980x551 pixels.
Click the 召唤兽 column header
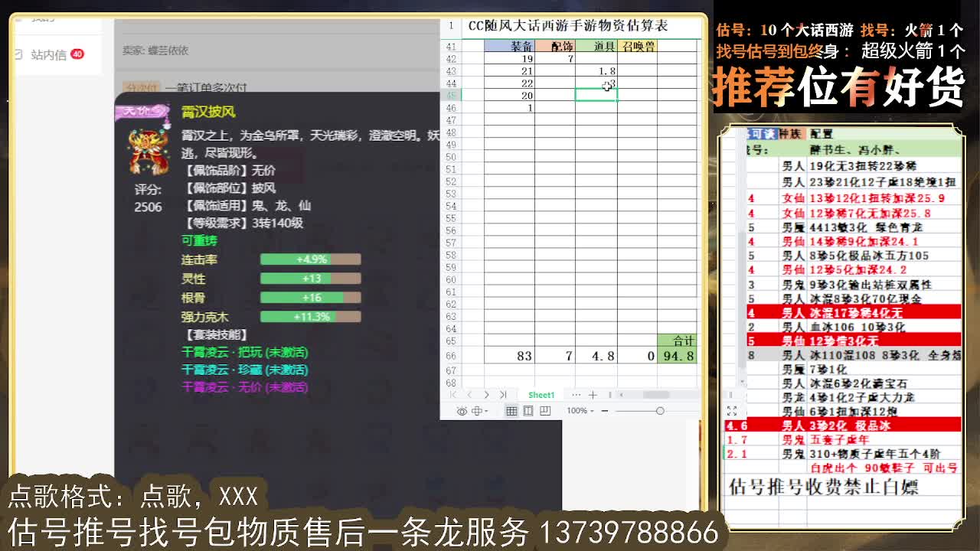pos(637,46)
